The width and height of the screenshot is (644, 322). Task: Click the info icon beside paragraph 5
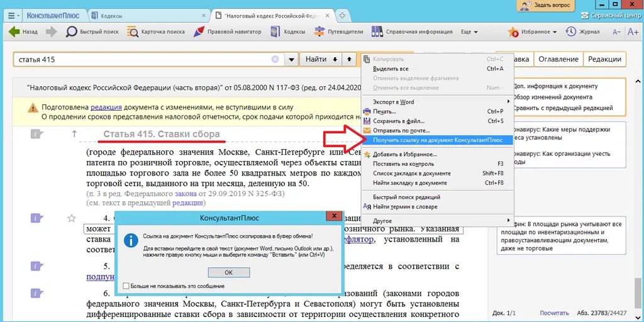tap(36, 267)
